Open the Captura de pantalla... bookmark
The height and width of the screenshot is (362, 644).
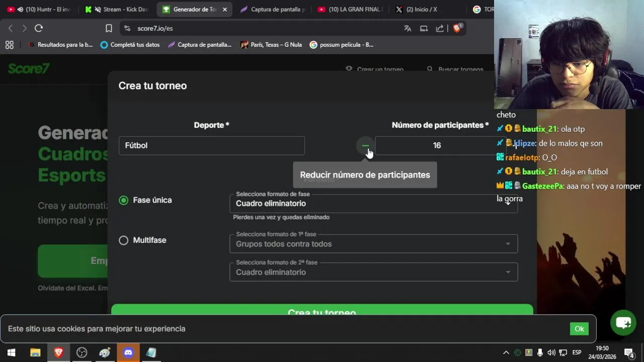(x=200, y=45)
